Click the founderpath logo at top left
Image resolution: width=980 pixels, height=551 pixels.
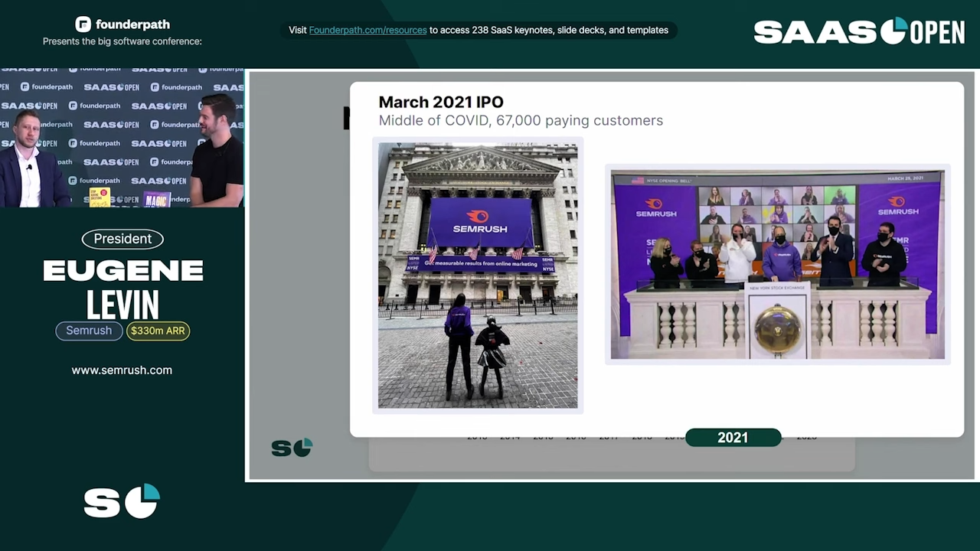[x=122, y=24]
